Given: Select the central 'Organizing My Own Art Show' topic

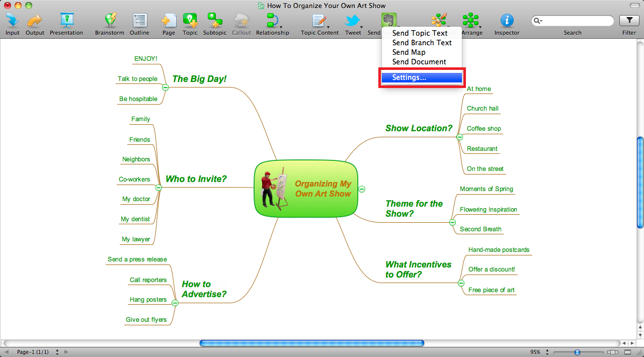Looking at the screenshot, I should pos(306,189).
